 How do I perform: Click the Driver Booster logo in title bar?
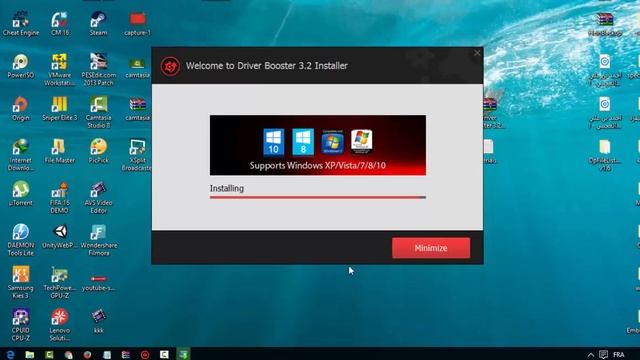tap(170, 66)
